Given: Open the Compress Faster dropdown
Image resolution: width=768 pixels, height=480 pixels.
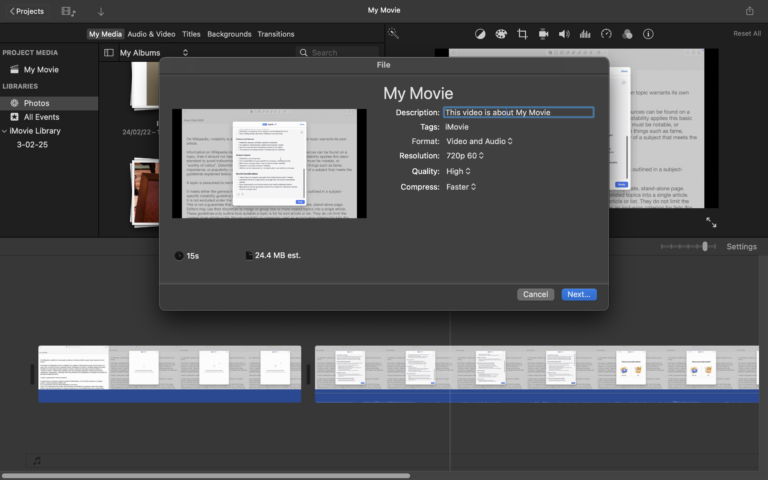Looking at the screenshot, I should point(461,186).
